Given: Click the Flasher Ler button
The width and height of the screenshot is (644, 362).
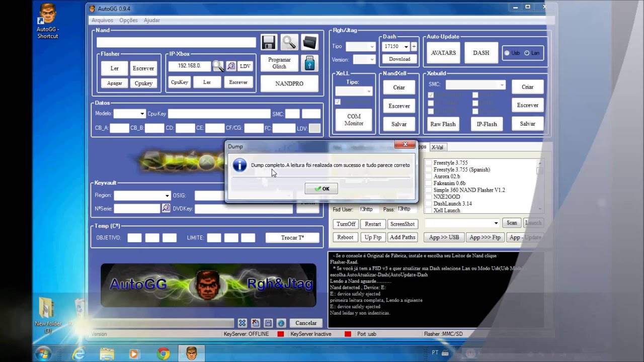Looking at the screenshot, I should [x=114, y=68].
